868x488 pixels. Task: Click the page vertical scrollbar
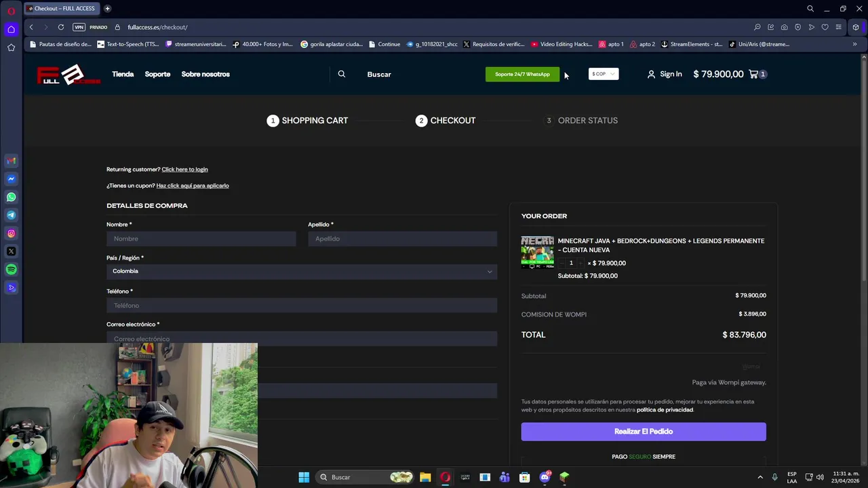point(864,169)
